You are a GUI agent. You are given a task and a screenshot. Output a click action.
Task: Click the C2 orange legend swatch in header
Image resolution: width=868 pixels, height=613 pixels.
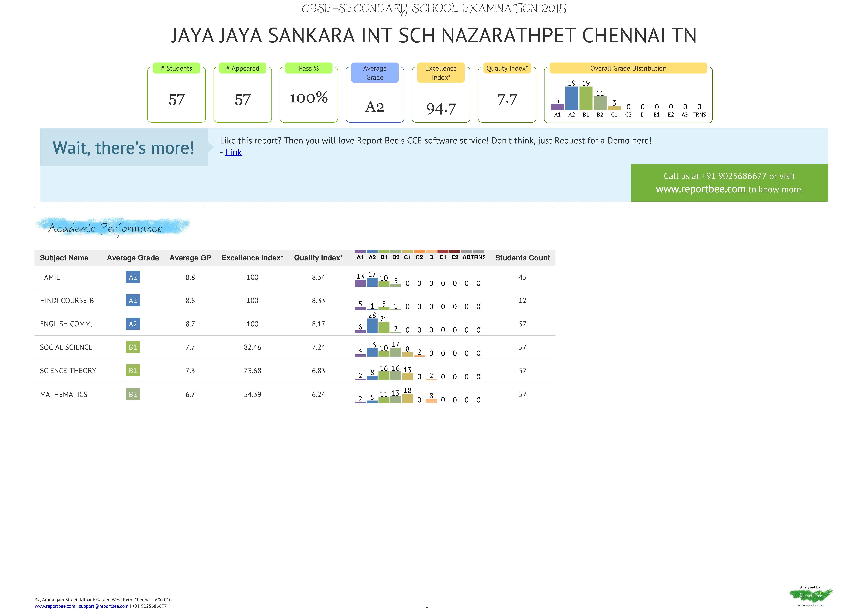point(419,251)
